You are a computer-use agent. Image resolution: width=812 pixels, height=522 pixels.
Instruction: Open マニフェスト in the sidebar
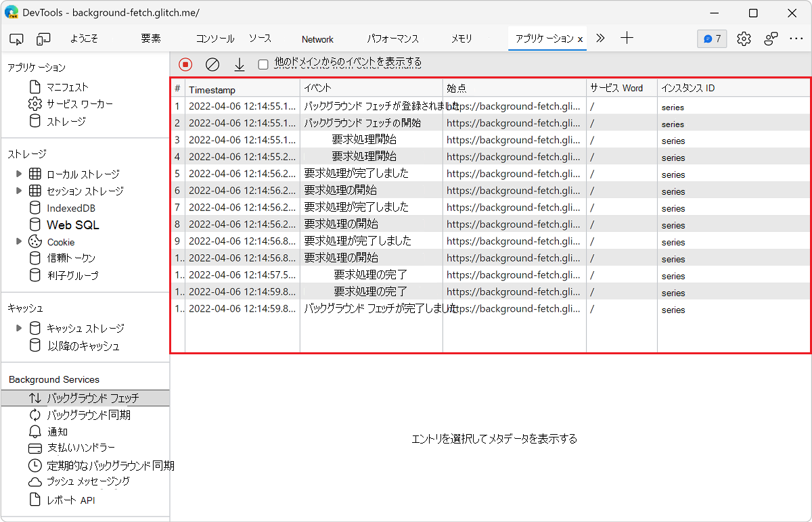tap(67, 87)
